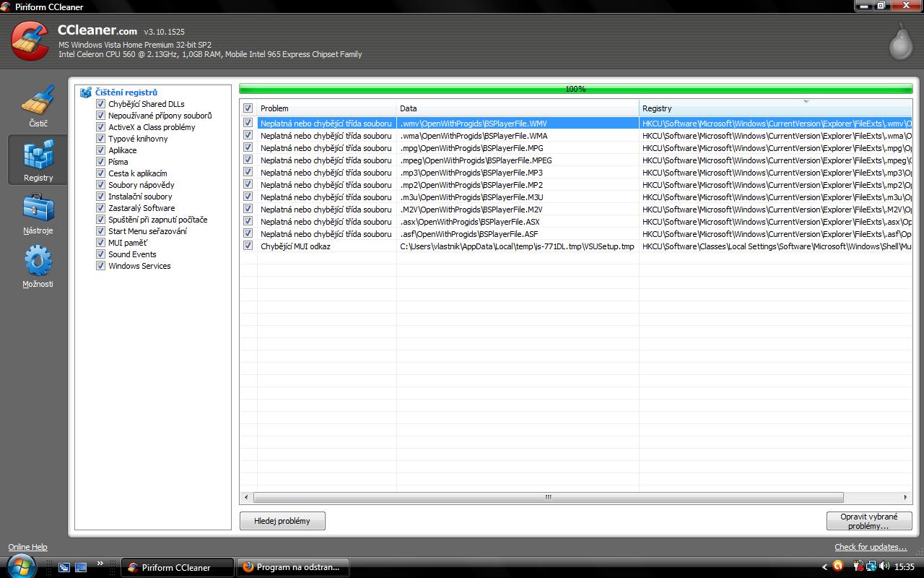Select the BSPlayerFile.MPEG result row
This screenshot has width=924, height=578.
pyautogui.click(x=576, y=160)
